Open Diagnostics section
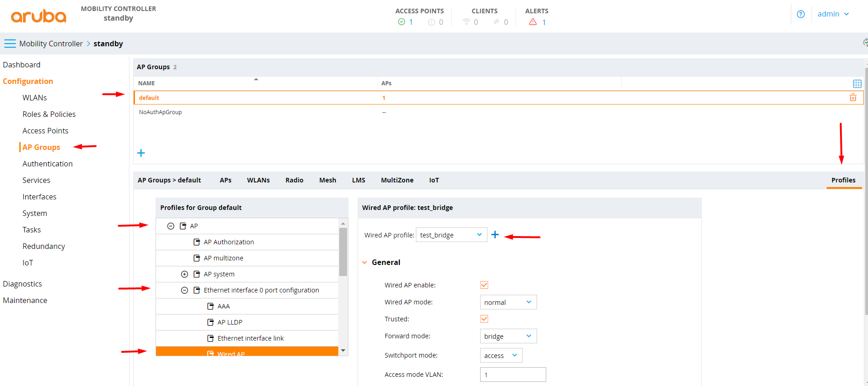This screenshot has width=868, height=386. pos(22,284)
